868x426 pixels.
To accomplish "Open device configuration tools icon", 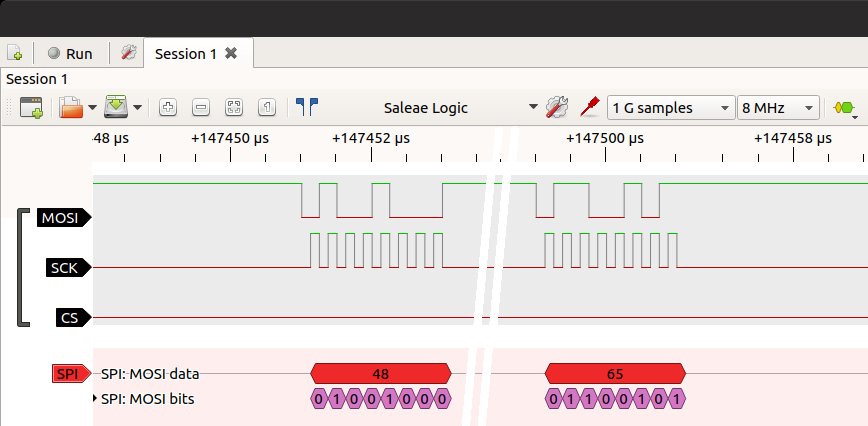I will pos(557,108).
